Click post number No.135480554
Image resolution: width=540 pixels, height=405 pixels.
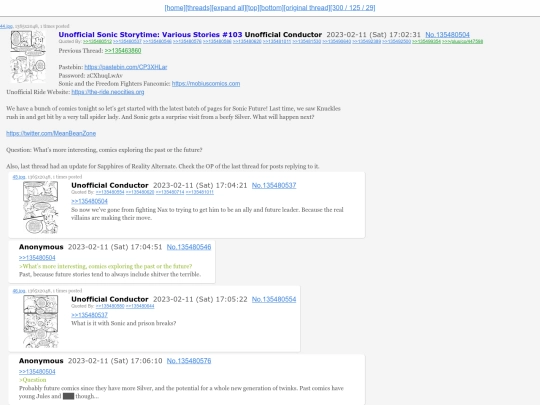coord(274,299)
